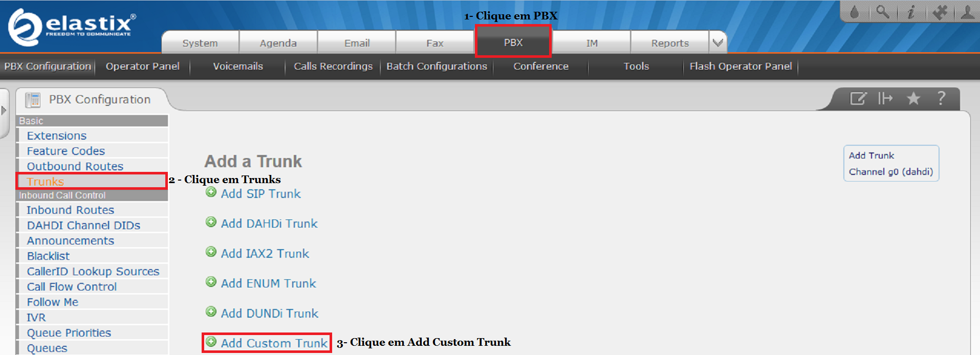Switch to the System tab
The width and height of the screenshot is (980, 355).
[x=200, y=43]
